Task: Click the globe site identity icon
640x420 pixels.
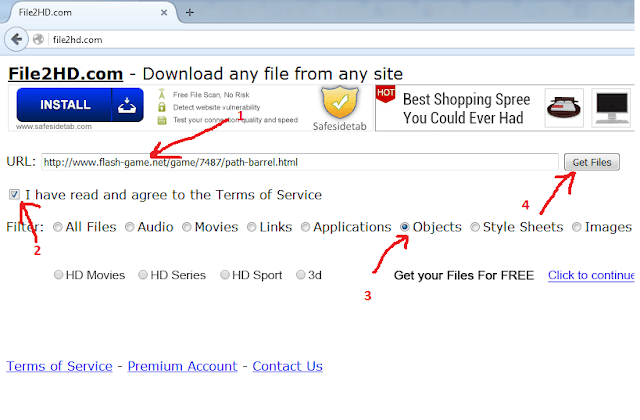Action: [x=38, y=40]
